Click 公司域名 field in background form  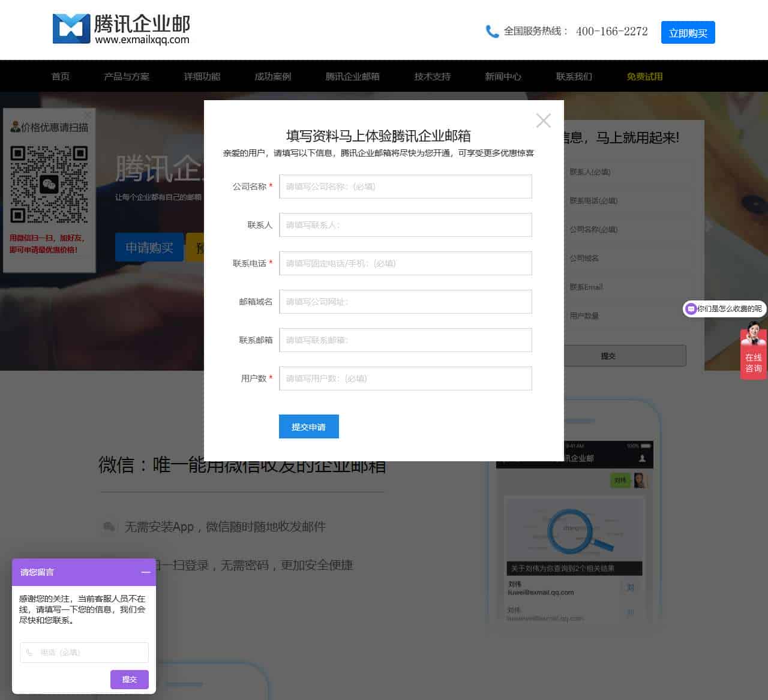624,259
